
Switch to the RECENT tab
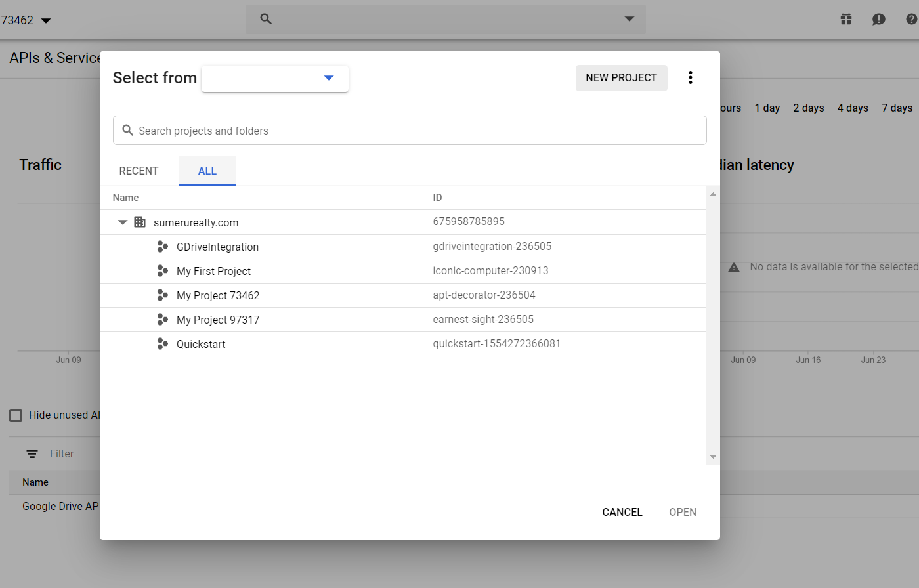click(x=139, y=171)
